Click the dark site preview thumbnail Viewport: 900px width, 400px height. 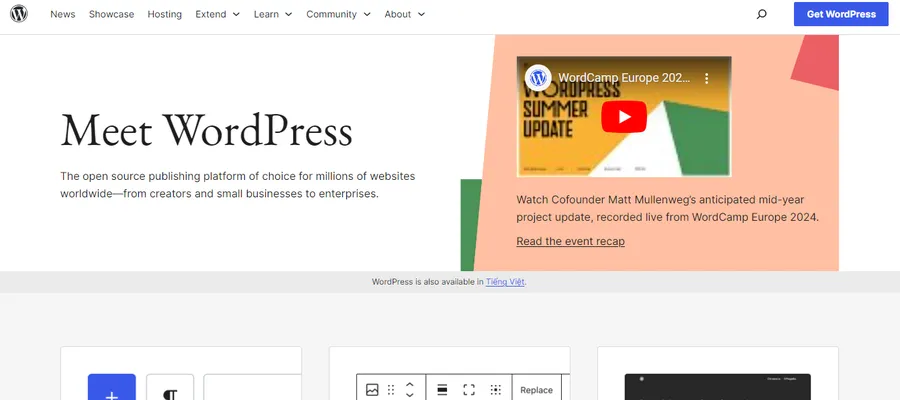tap(717, 387)
